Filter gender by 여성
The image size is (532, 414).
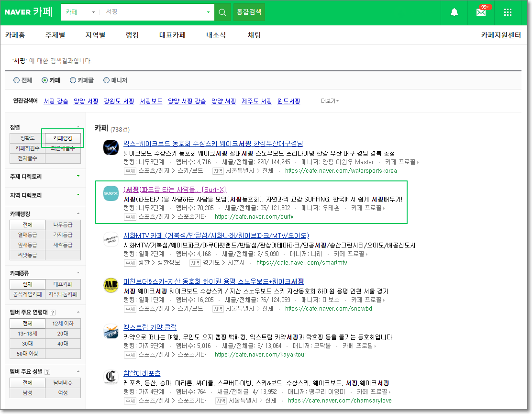(63, 392)
